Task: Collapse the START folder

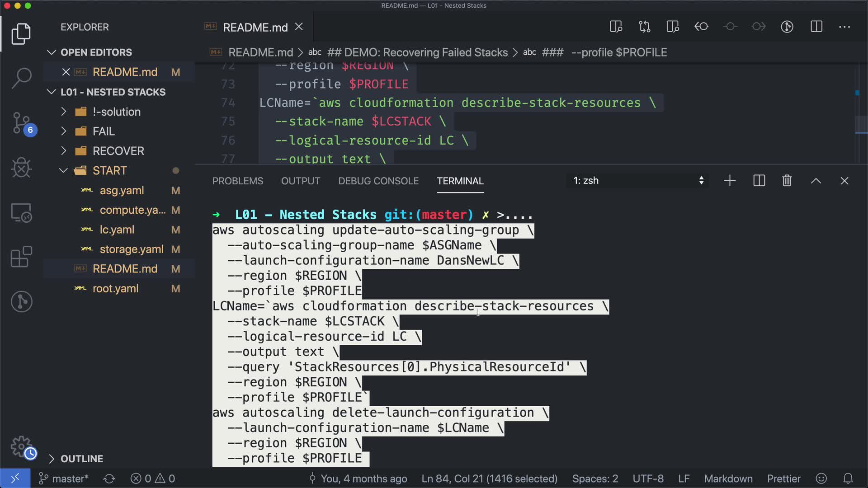Action: point(109,171)
